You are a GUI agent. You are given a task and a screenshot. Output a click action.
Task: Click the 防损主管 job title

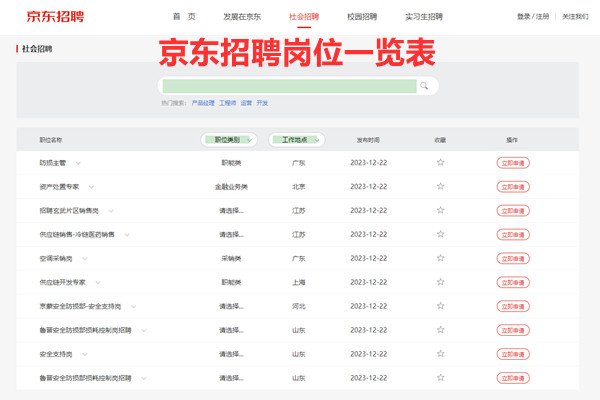click(x=53, y=163)
